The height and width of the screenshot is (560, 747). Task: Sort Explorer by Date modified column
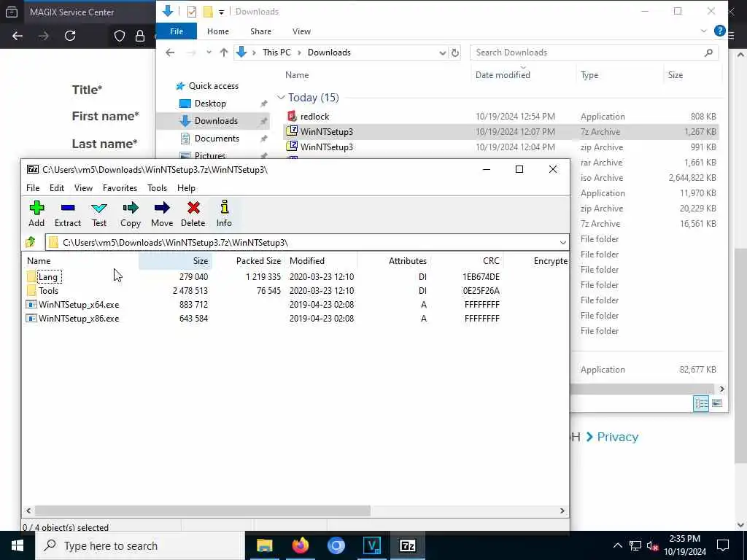503,75
